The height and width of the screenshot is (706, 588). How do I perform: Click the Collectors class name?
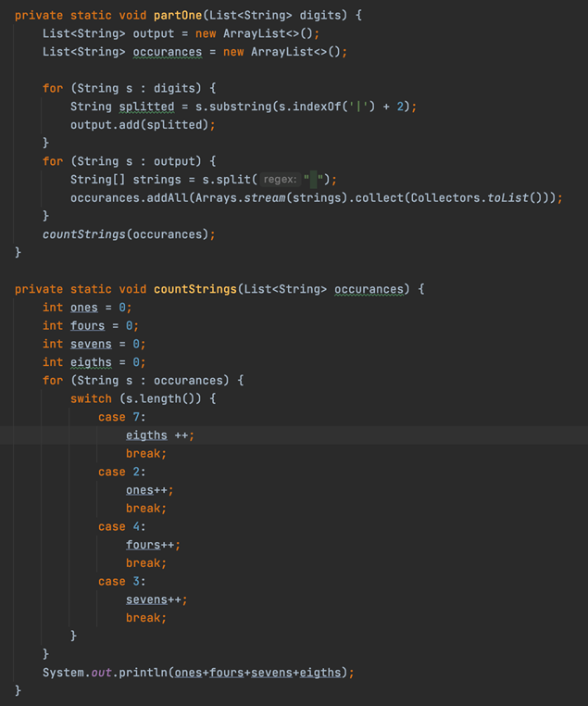pyautogui.click(x=445, y=198)
